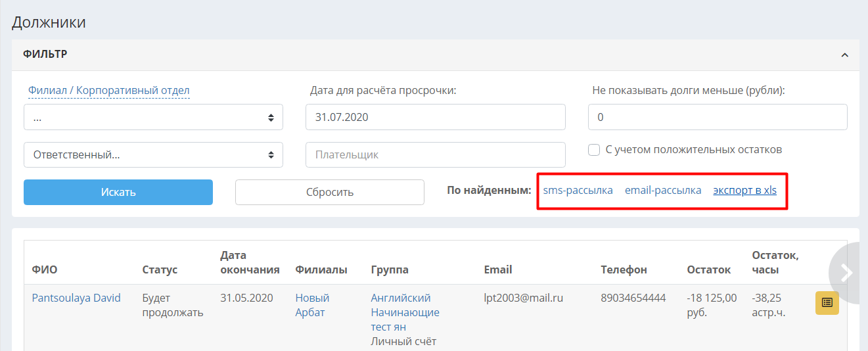The height and width of the screenshot is (351, 868).
Task: Click the yellow list icon in David's row
Action: click(827, 302)
